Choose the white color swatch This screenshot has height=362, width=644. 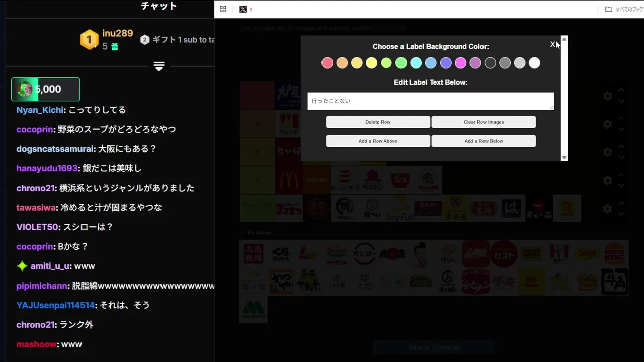tap(534, 63)
